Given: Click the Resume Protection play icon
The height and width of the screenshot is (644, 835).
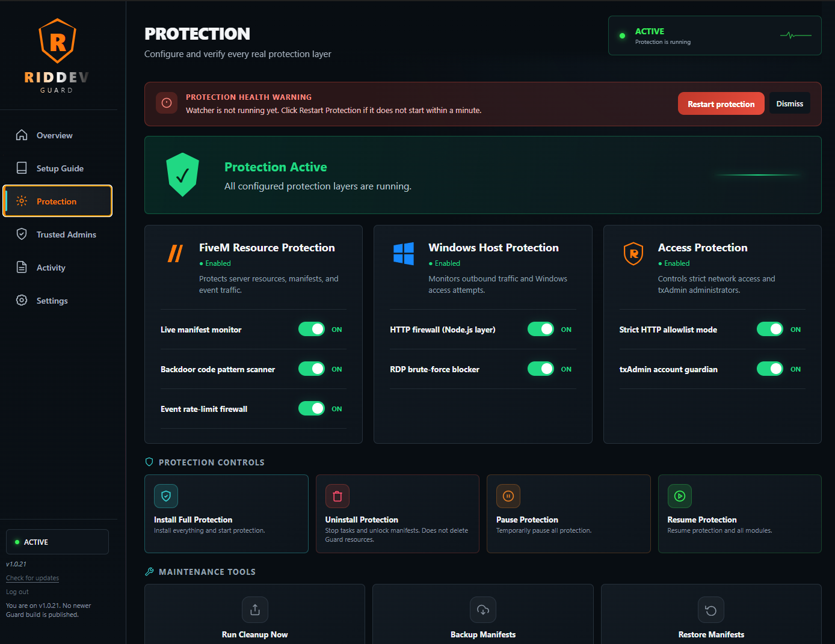Looking at the screenshot, I should [x=680, y=496].
